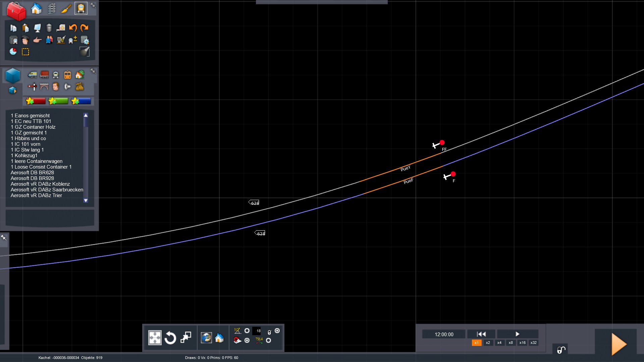The image size is (644, 362).
Task: Select the dashed marquee selection tool
Action: (25, 52)
